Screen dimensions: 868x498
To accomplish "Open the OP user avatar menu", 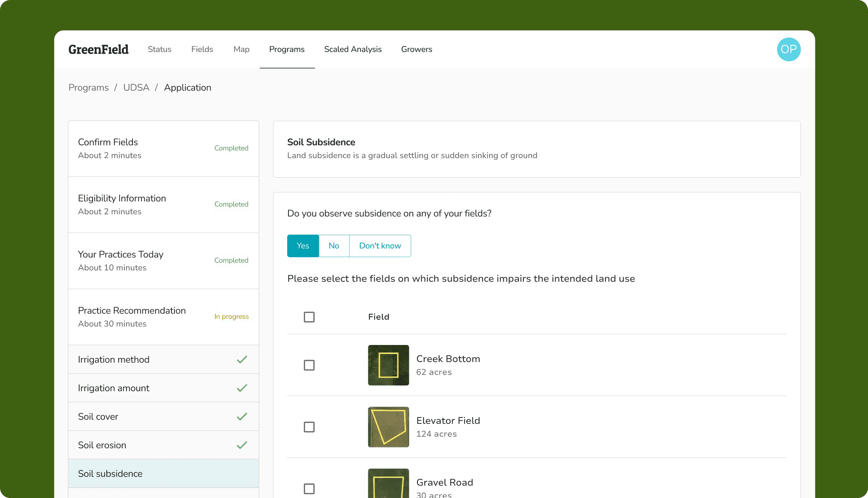I will [x=789, y=49].
